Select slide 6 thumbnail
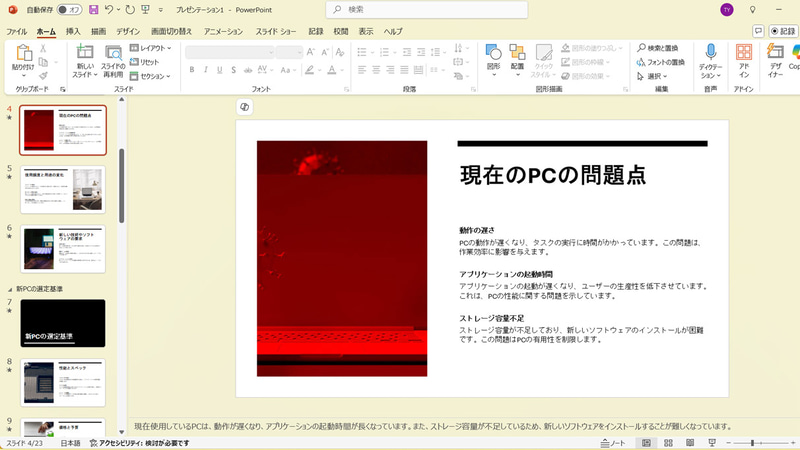The width and height of the screenshot is (800, 450). point(63,249)
